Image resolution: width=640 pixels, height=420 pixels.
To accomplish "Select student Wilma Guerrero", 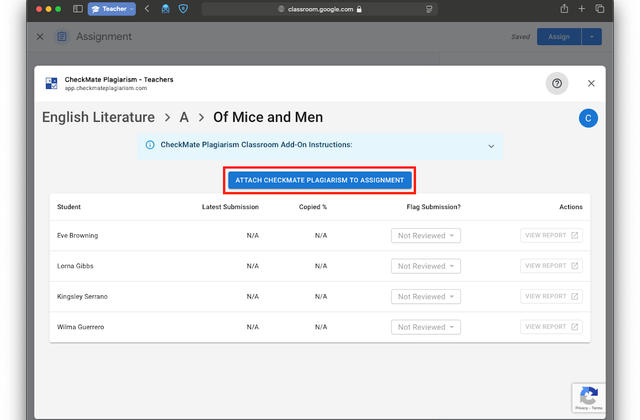I will point(80,327).
